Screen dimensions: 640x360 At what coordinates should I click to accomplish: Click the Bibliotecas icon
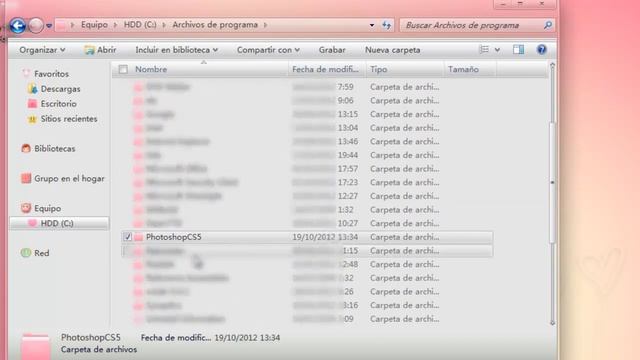coord(26,149)
